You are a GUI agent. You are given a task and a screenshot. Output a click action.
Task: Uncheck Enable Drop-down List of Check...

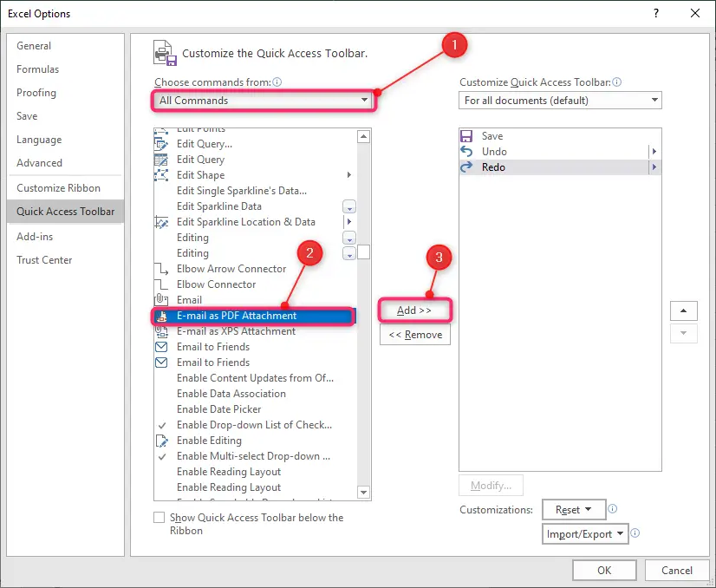(x=161, y=424)
